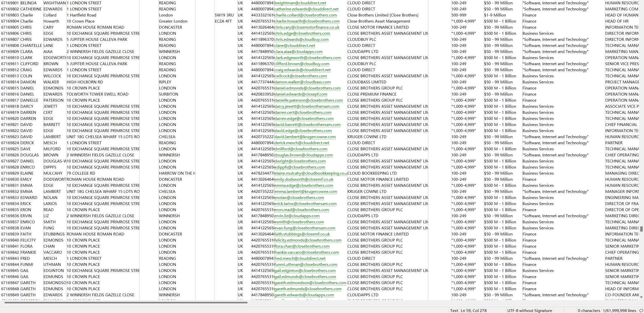Viewport: 644px width, 313px height.
Task: Open the fred.mesch@clouddirect.net link
Action: point(300,259)
